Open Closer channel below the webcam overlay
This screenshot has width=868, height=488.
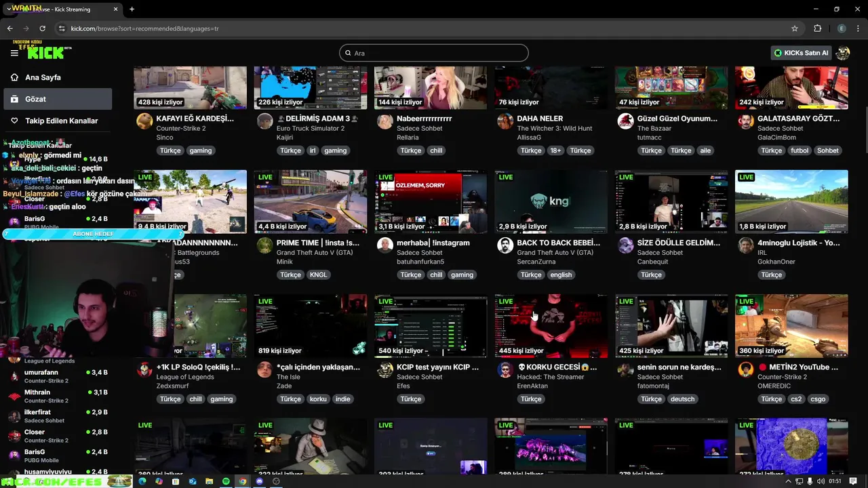tap(58, 436)
